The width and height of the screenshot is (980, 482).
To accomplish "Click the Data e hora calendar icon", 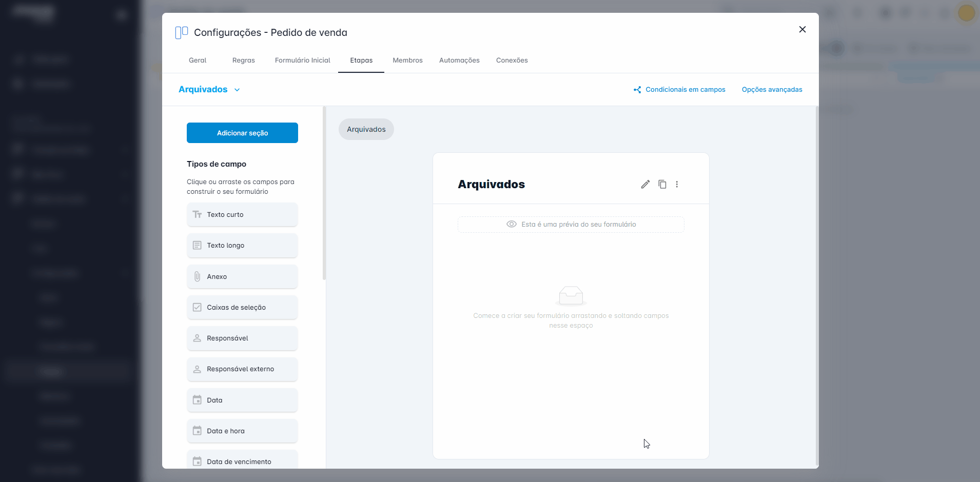I will point(197,431).
